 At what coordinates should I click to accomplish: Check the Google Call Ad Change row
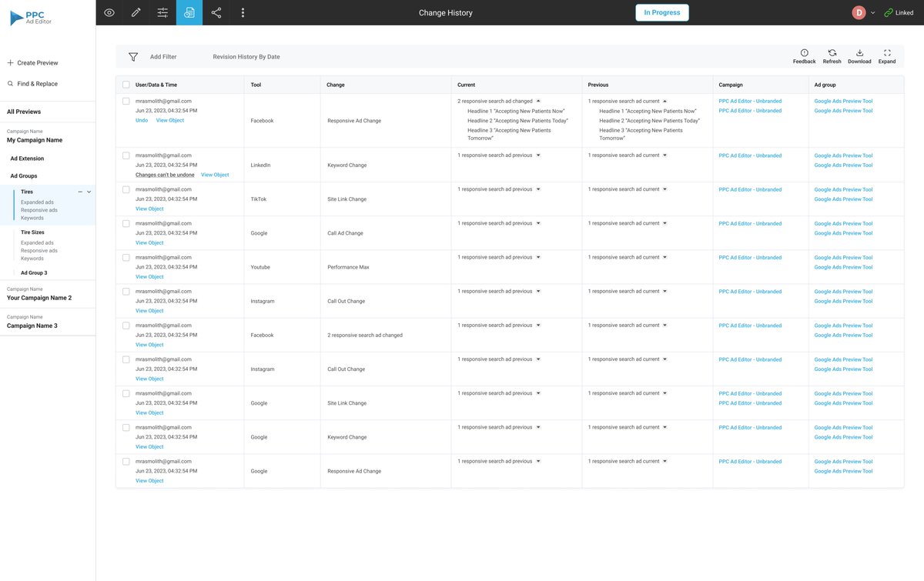click(x=126, y=223)
